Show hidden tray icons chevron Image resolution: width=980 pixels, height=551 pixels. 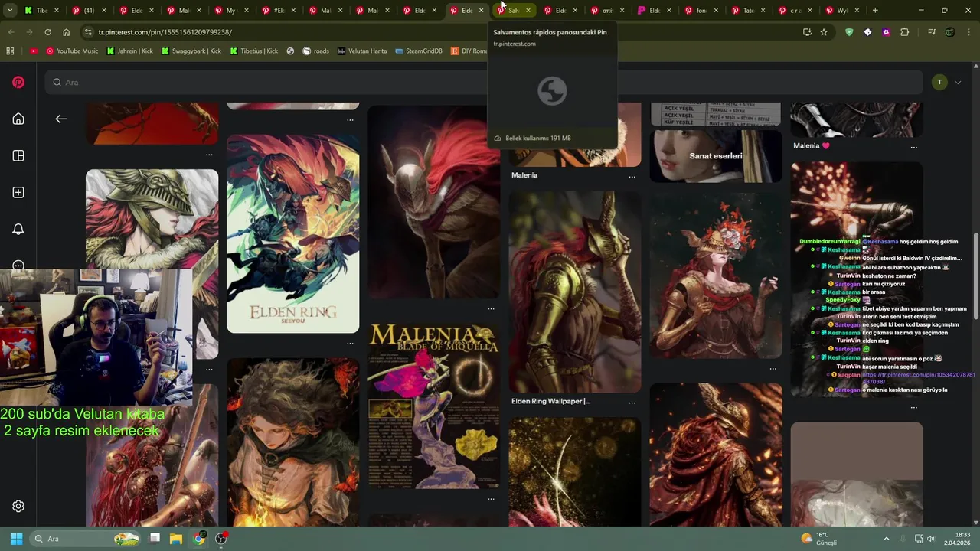887,539
